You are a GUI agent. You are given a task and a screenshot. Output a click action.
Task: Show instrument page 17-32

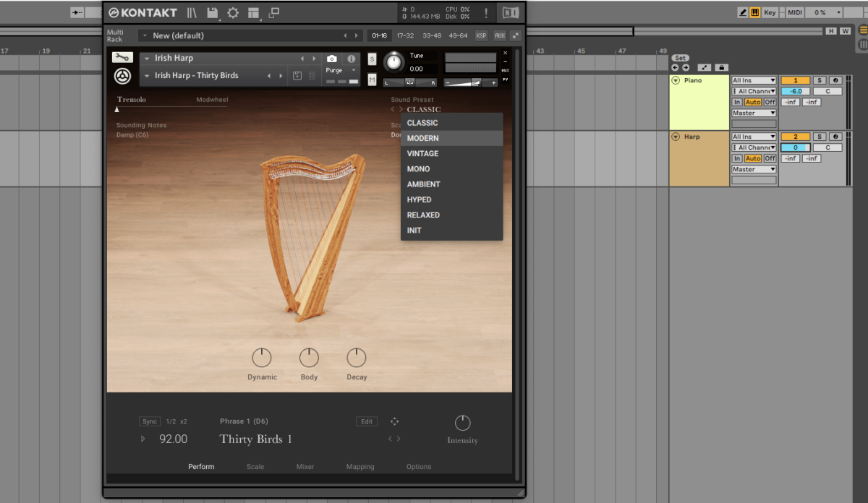(x=405, y=35)
